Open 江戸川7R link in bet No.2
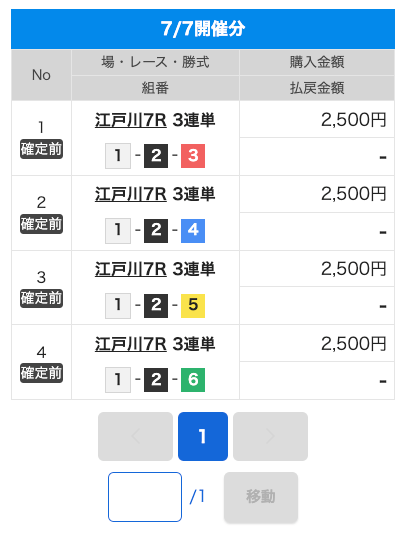The width and height of the screenshot is (407, 537). tap(131, 195)
